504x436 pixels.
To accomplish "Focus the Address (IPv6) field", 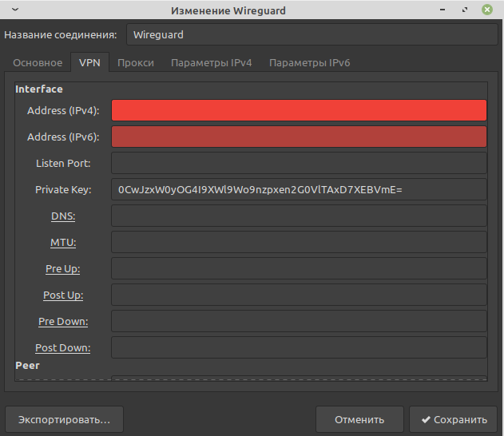I will click(x=299, y=137).
